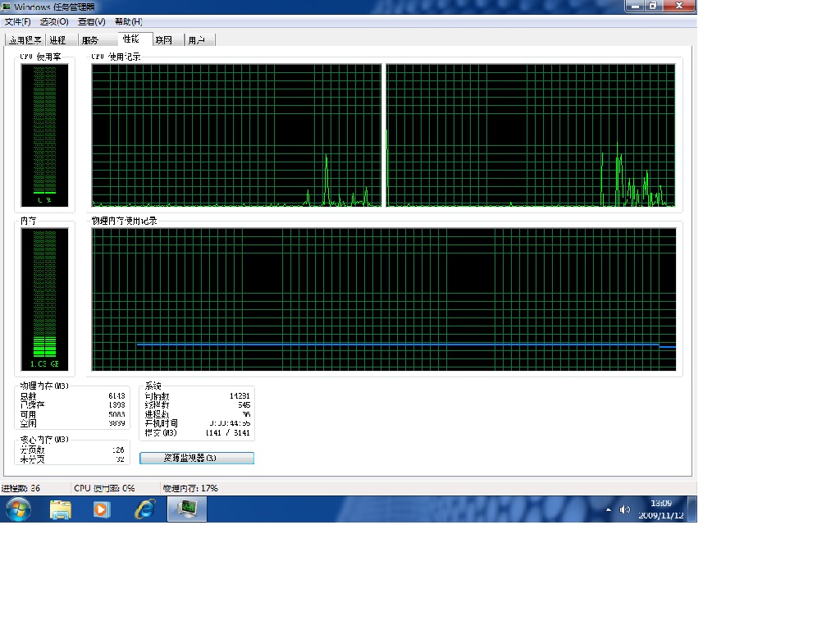Click the volume speaker tray icon
This screenshot has height=630, width=840.
(624, 509)
